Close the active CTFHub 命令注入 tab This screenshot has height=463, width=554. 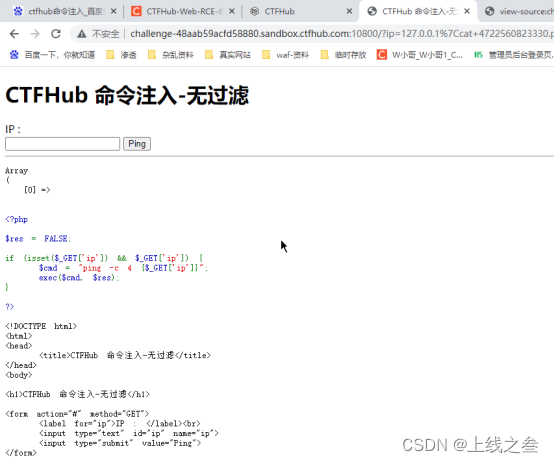(467, 11)
